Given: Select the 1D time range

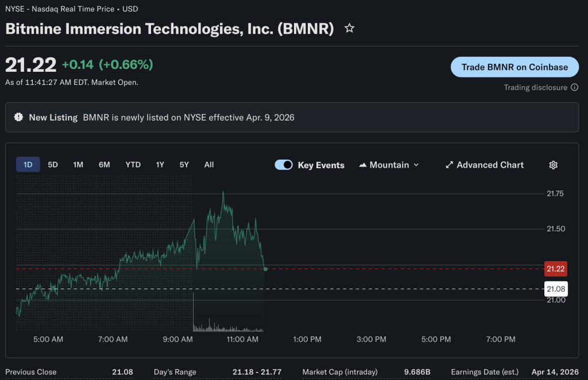Looking at the screenshot, I should [x=28, y=165].
